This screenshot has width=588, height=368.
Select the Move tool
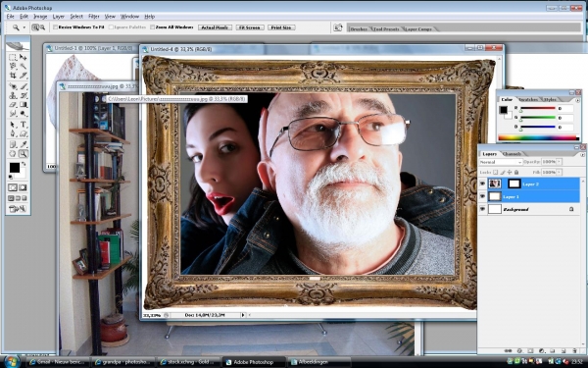pyautogui.click(x=24, y=58)
